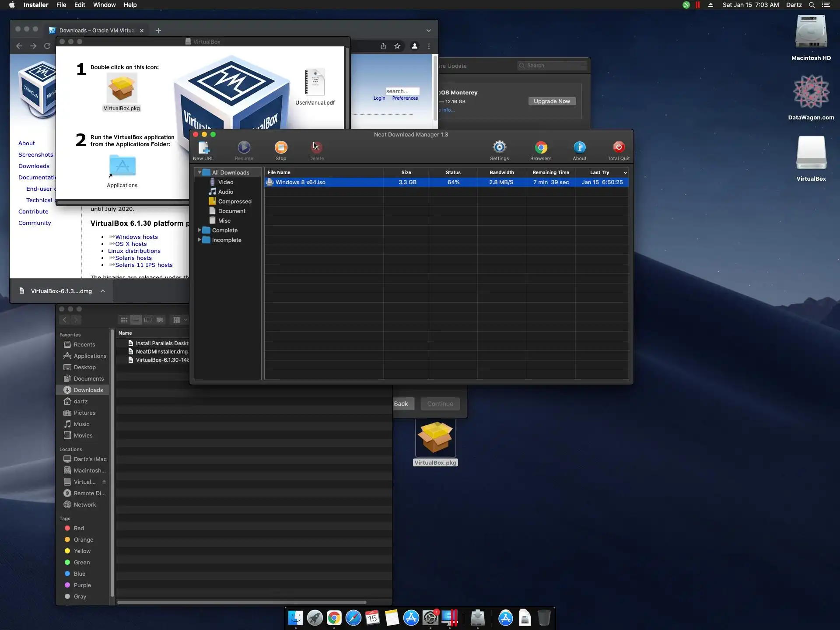Open the Window menu in menu bar
This screenshot has width=840, height=630.
tap(104, 5)
